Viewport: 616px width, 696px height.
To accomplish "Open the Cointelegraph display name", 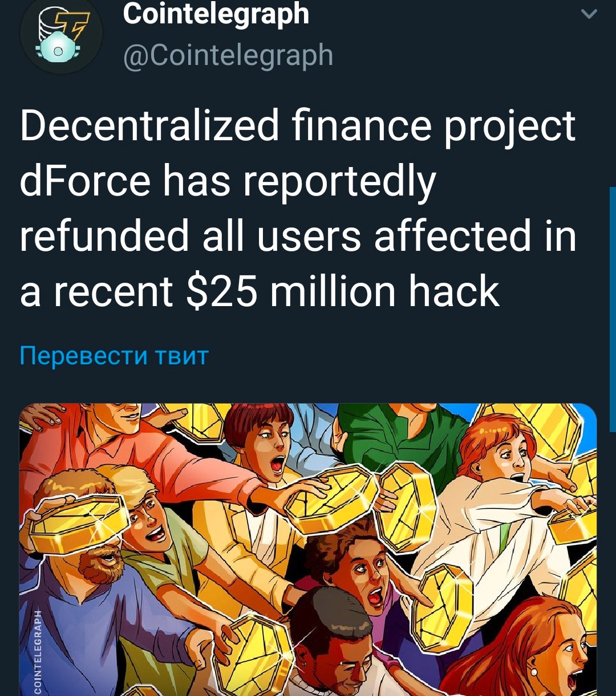I will pos(216,14).
